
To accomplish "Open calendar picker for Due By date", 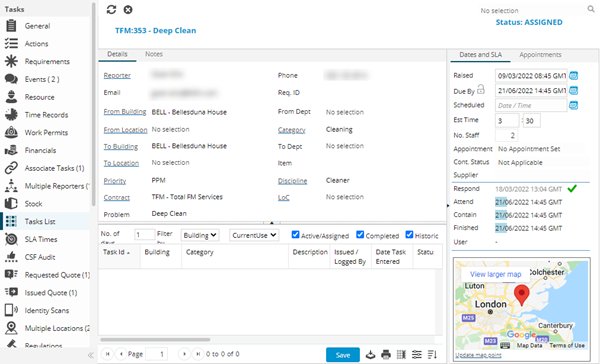I will [573, 90].
